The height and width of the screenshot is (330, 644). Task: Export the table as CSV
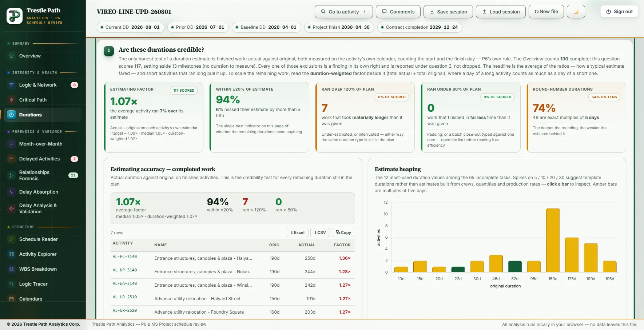(320, 232)
